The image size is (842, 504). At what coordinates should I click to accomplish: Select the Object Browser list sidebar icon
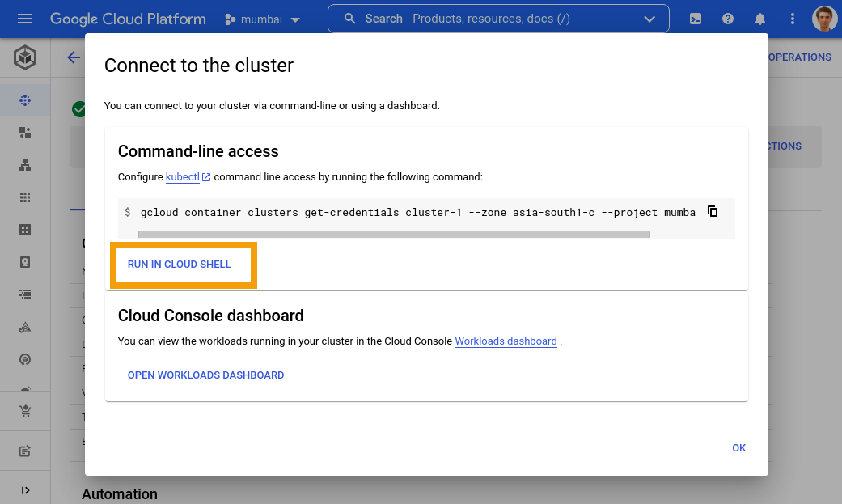click(x=25, y=294)
